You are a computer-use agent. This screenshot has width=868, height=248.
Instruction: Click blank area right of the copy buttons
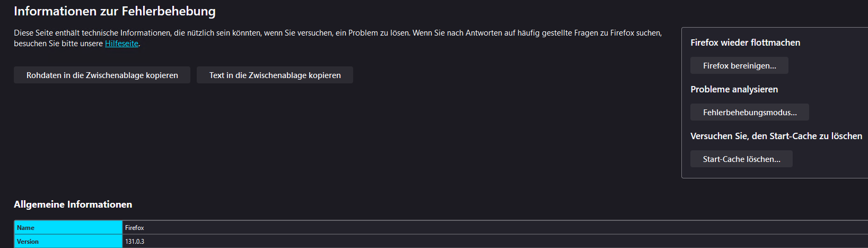click(504, 75)
